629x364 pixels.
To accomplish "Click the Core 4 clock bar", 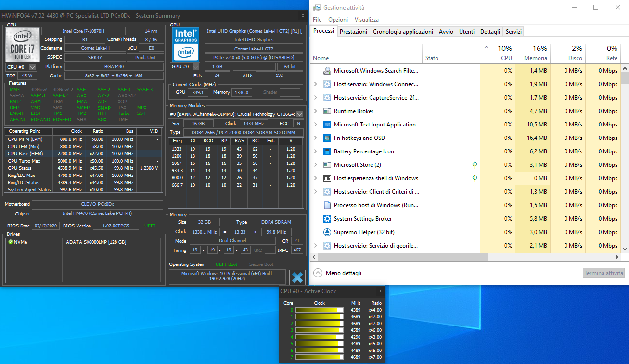I will [x=320, y=337].
